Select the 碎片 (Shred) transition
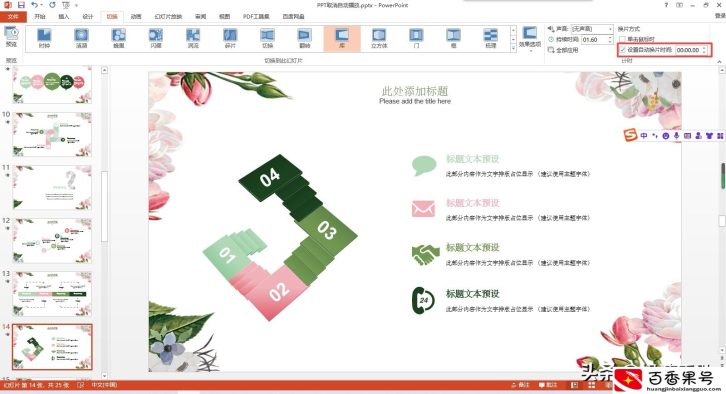 click(x=230, y=38)
